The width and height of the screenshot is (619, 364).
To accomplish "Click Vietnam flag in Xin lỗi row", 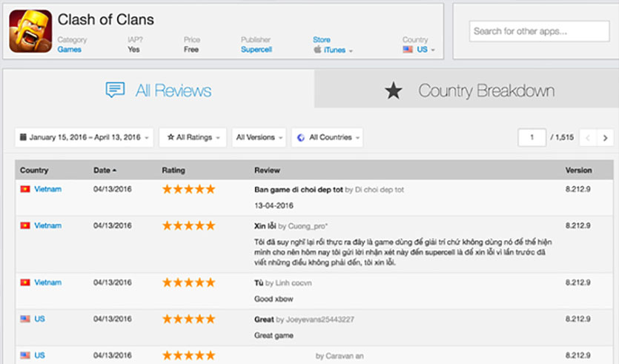I will coord(25,225).
